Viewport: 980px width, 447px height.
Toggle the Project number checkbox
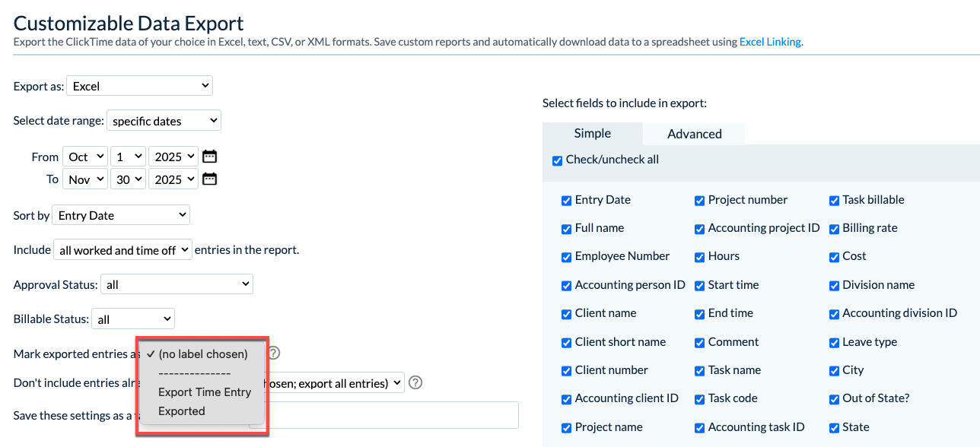700,201
